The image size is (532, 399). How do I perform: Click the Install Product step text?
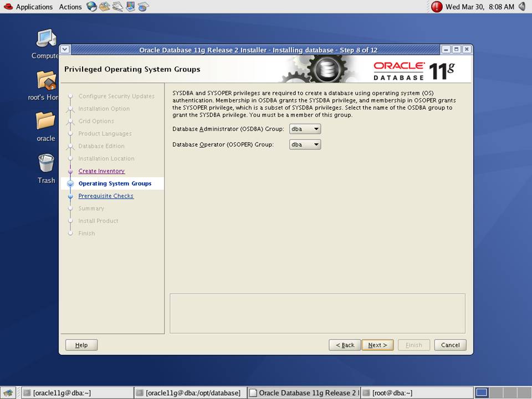tap(98, 221)
